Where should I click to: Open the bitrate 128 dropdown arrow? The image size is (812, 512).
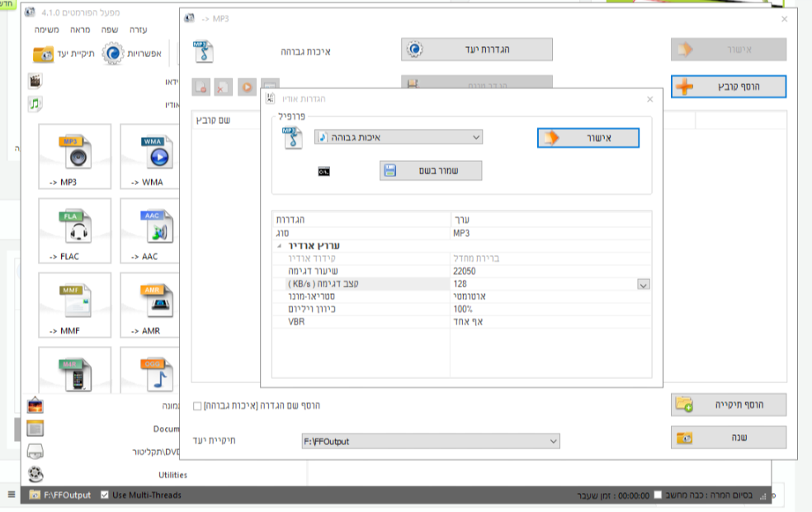[643, 285]
